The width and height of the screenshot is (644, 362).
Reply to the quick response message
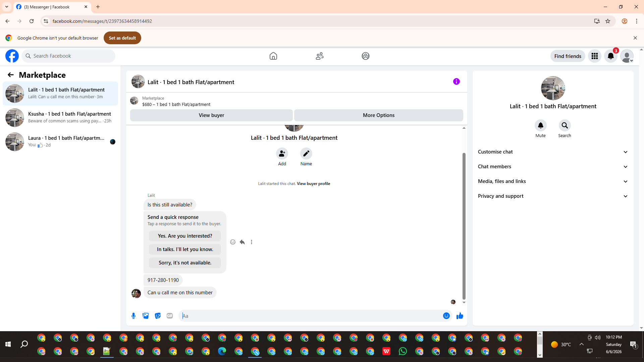coord(242,242)
